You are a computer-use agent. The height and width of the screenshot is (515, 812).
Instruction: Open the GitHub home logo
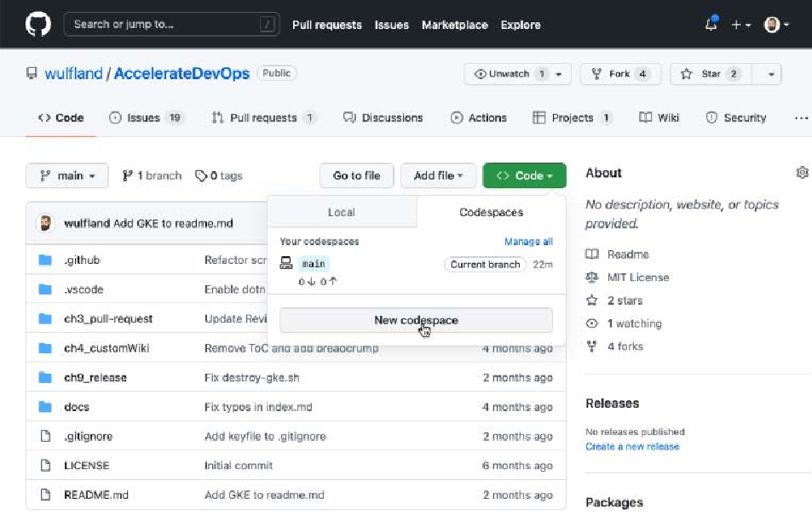click(38, 25)
